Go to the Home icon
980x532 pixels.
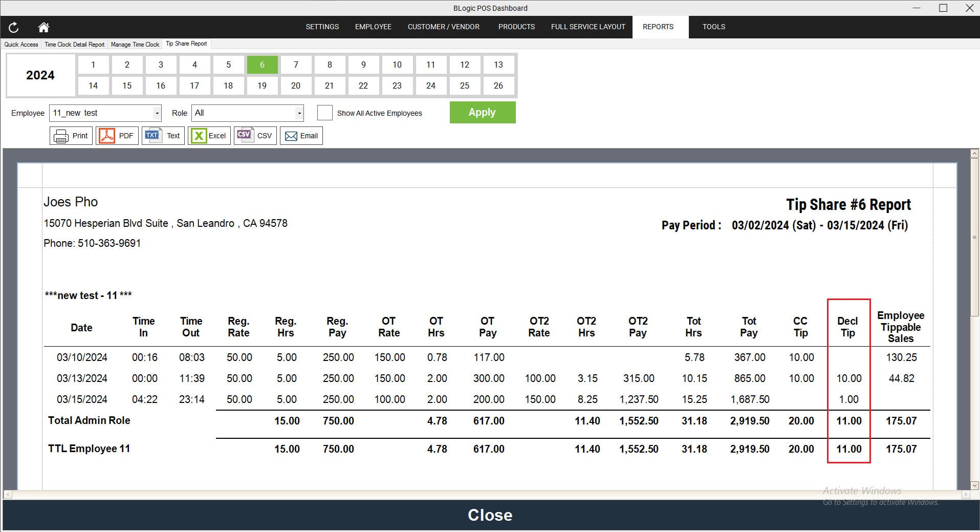pyautogui.click(x=43, y=27)
